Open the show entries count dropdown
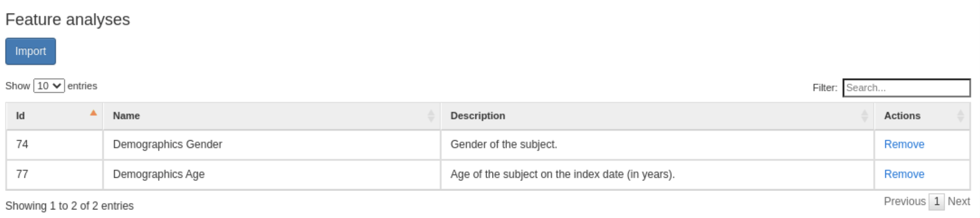This screenshot has width=980, height=218. pyautogui.click(x=49, y=86)
